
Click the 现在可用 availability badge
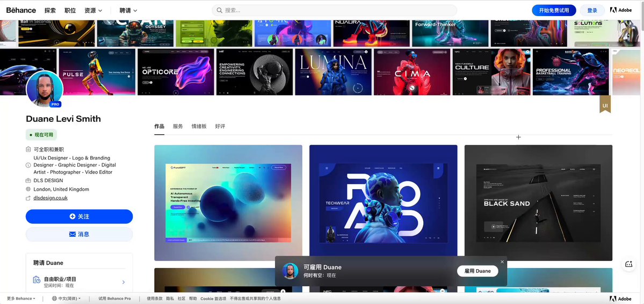41,135
